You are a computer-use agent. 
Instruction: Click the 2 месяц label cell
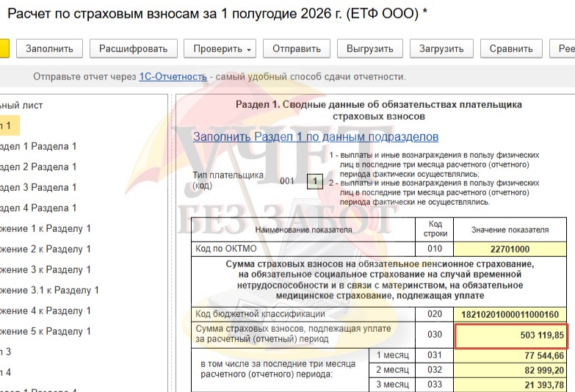point(392,370)
